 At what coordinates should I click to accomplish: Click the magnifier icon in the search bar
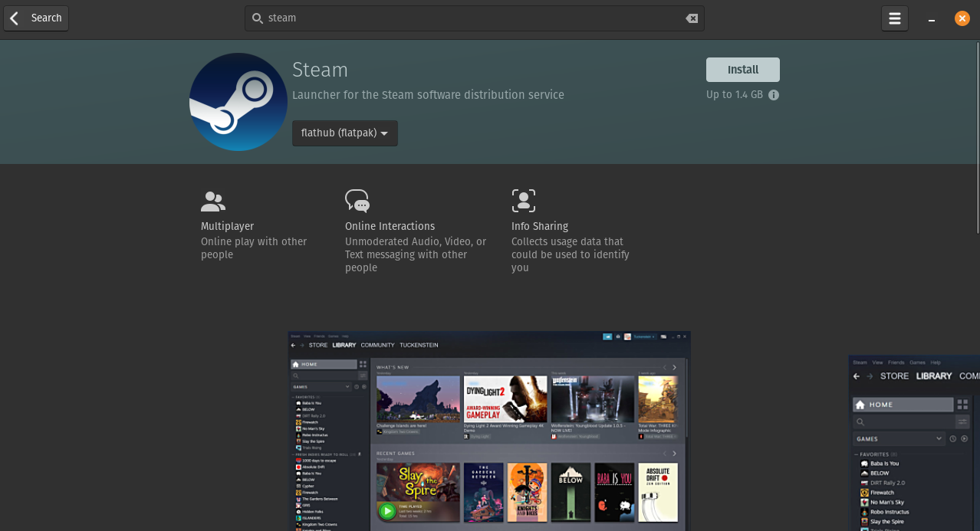coord(258,18)
